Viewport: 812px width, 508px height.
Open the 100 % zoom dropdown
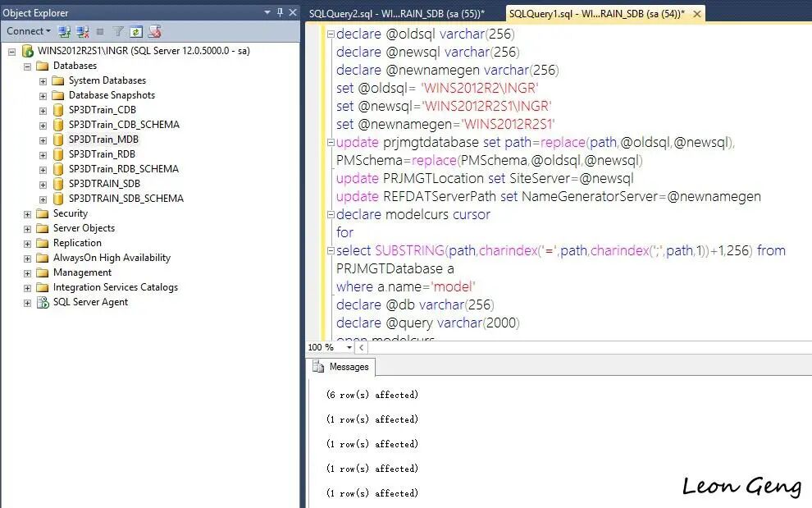[349, 347]
